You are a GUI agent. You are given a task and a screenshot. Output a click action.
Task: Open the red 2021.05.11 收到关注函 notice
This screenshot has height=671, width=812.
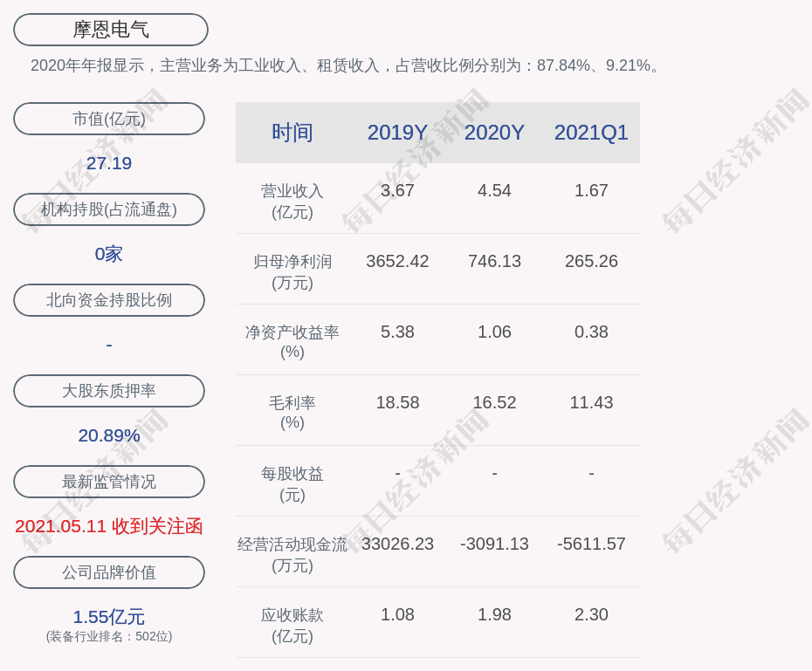click(x=109, y=526)
